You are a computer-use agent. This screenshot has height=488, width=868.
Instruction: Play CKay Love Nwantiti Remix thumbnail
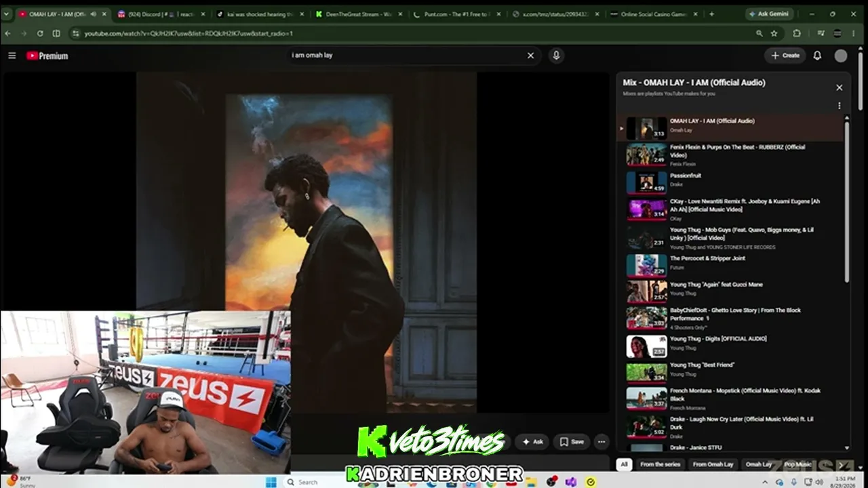point(646,209)
